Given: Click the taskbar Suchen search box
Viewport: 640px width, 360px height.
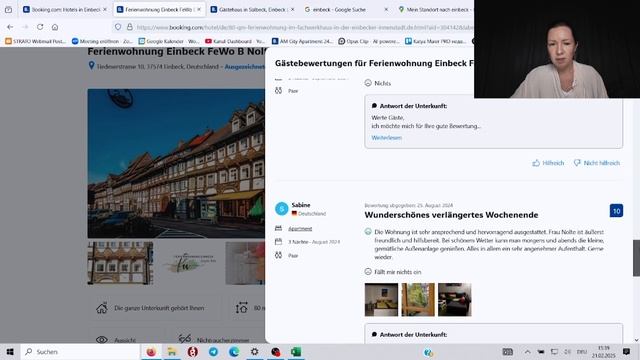Looking at the screenshot, I should (79, 352).
